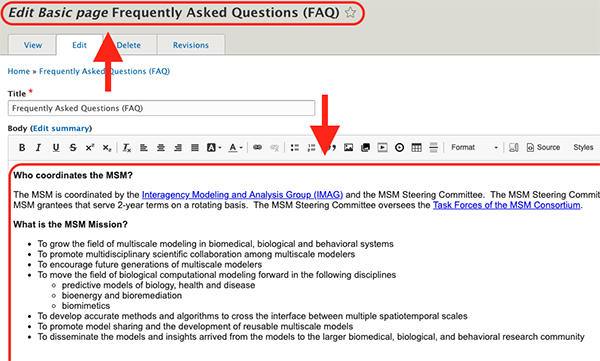Apply Strikethrough formatting

[73, 147]
